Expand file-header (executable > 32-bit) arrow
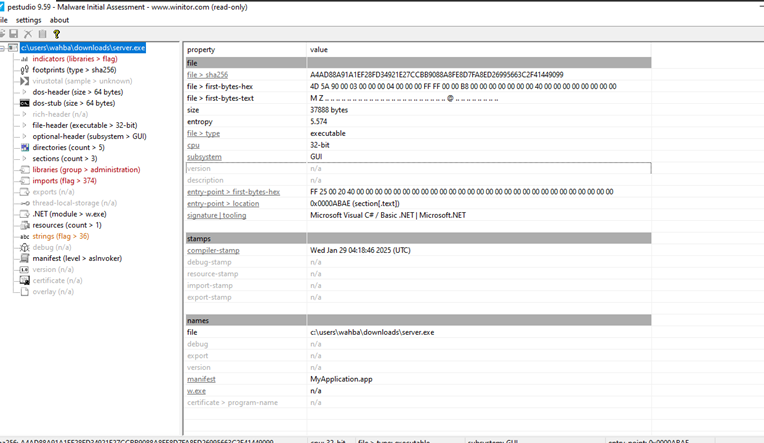 tap(24, 125)
